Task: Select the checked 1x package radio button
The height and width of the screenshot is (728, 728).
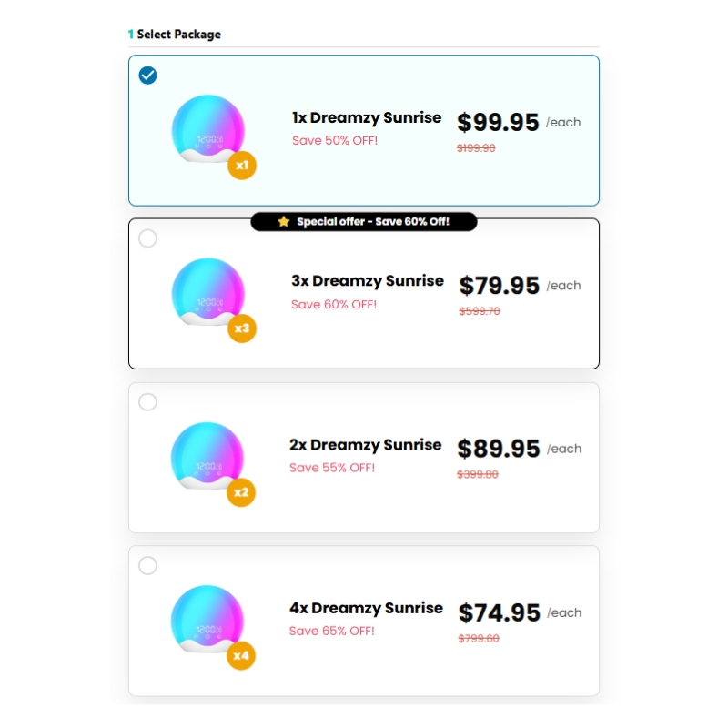Action: [147, 76]
